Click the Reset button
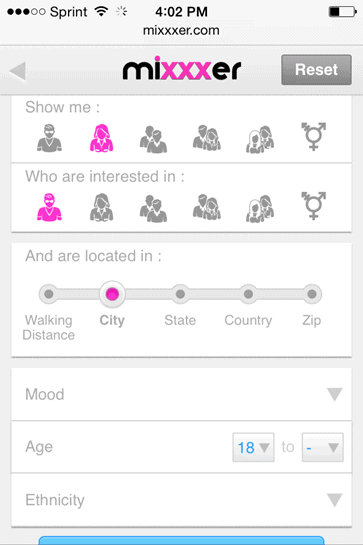 tap(316, 70)
